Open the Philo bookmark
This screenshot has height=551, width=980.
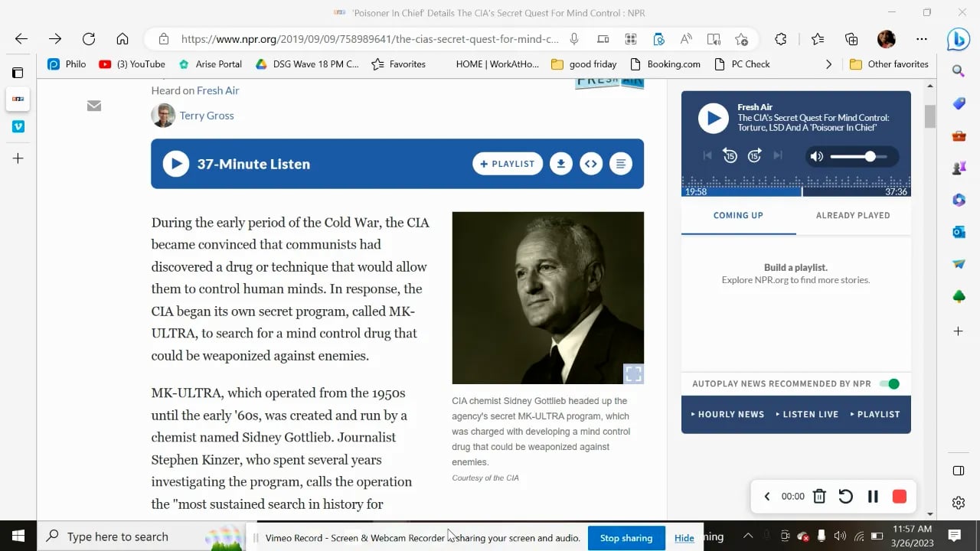[x=67, y=64]
